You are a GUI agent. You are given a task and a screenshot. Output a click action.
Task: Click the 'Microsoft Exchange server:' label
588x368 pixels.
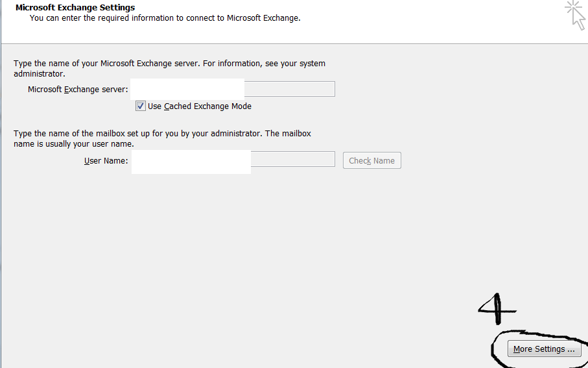pyautogui.click(x=78, y=90)
